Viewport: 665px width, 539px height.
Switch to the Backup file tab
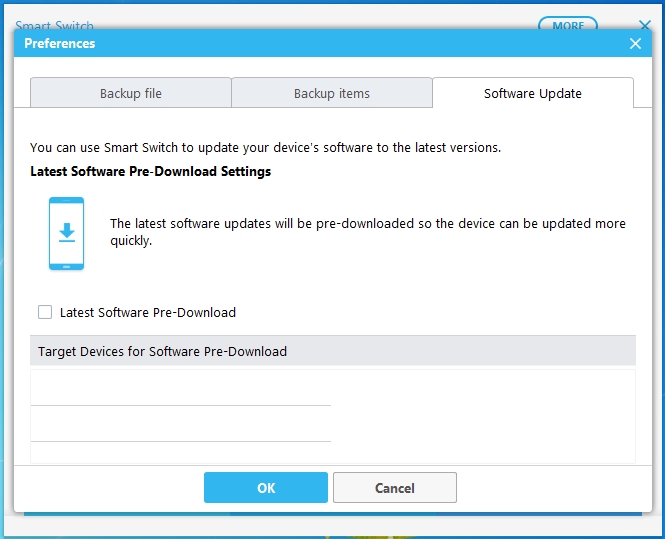click(x=131, y=93)
